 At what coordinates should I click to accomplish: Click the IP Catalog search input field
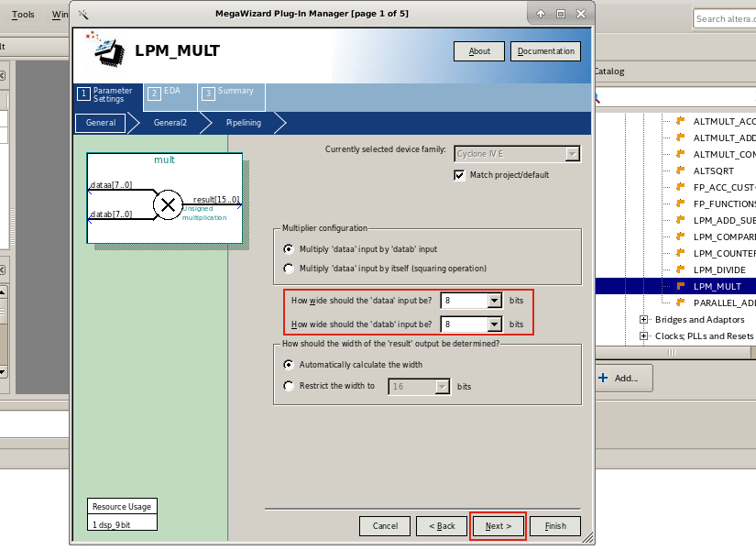pyautogui.click(x=677, y=97)
